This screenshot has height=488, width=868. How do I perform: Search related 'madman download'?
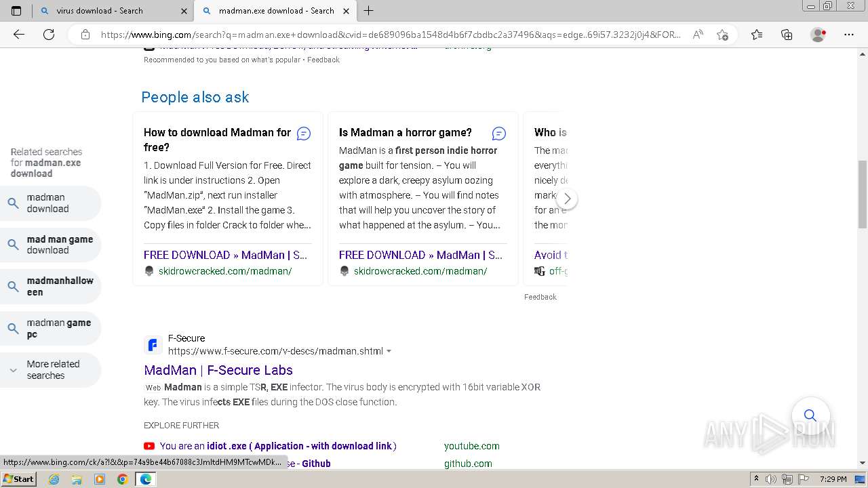click(x=50, y=203)
